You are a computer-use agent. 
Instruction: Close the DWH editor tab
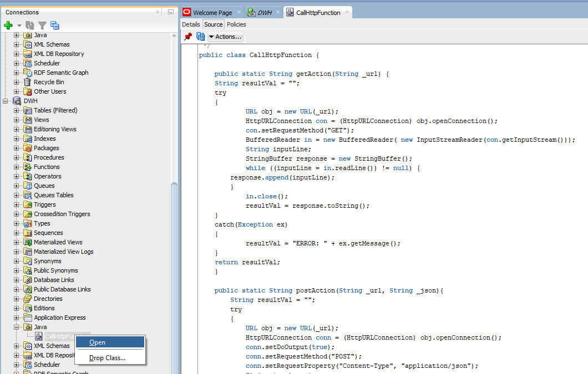tap(278, 12)
